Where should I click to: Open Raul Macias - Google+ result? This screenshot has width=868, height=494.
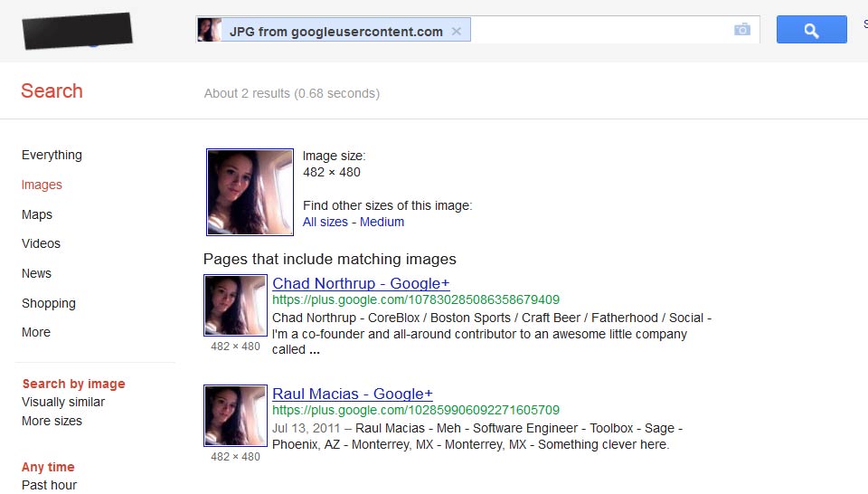coord(353,394)
